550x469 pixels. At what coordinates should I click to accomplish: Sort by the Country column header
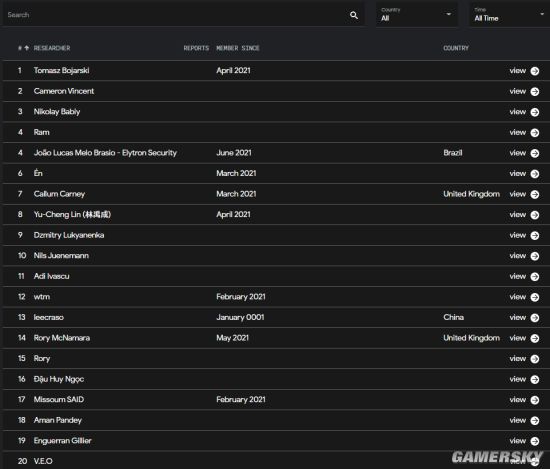456,48
